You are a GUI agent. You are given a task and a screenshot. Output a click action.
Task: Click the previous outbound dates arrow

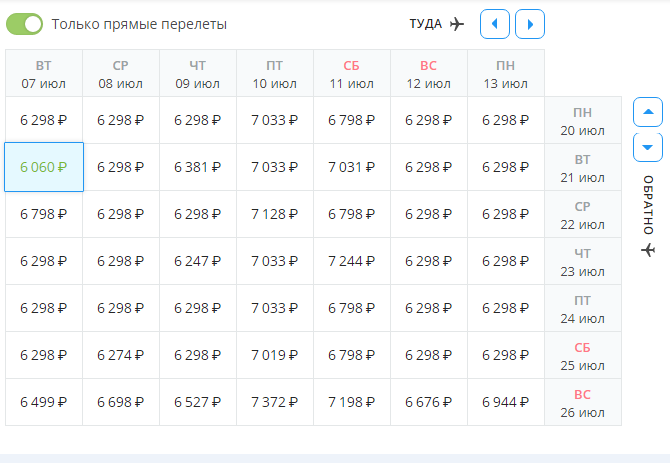click(494, 23)
